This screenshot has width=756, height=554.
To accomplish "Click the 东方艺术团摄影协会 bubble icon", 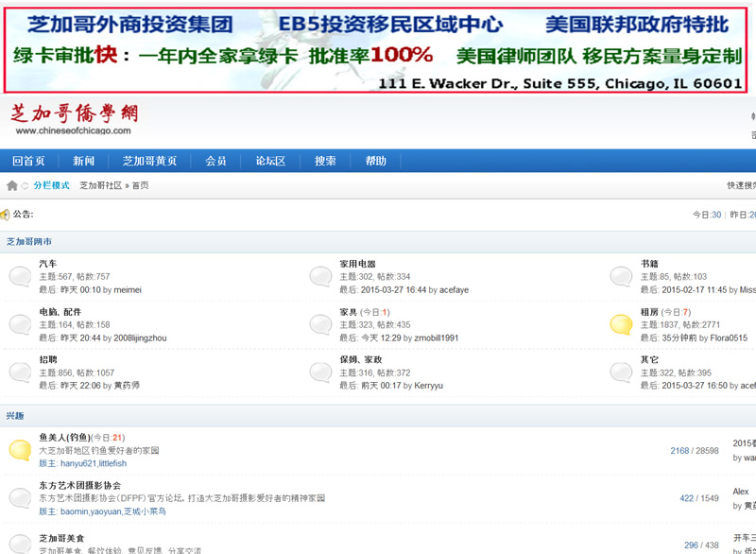I will tap(20, 498).
